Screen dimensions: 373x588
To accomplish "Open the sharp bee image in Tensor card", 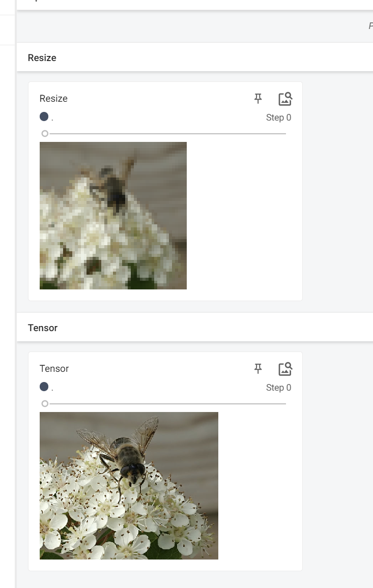I will [129, 486].
